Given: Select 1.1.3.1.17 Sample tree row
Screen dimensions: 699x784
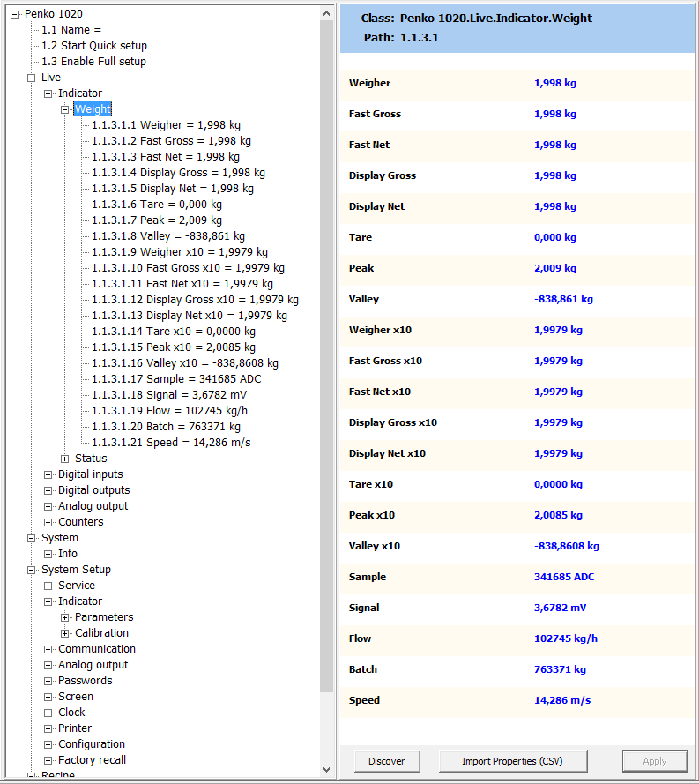Looking at the screenshot, I should tap(176, 379).
